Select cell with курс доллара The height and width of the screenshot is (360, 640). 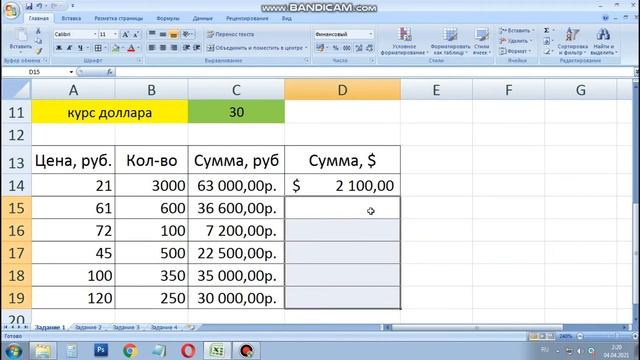coord(110,112)
